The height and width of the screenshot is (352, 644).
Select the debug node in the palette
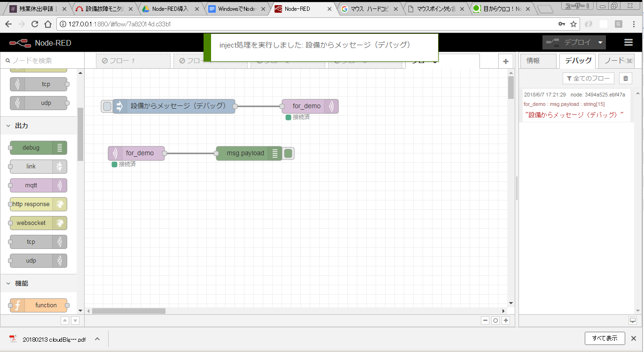(x=38, y=148)
